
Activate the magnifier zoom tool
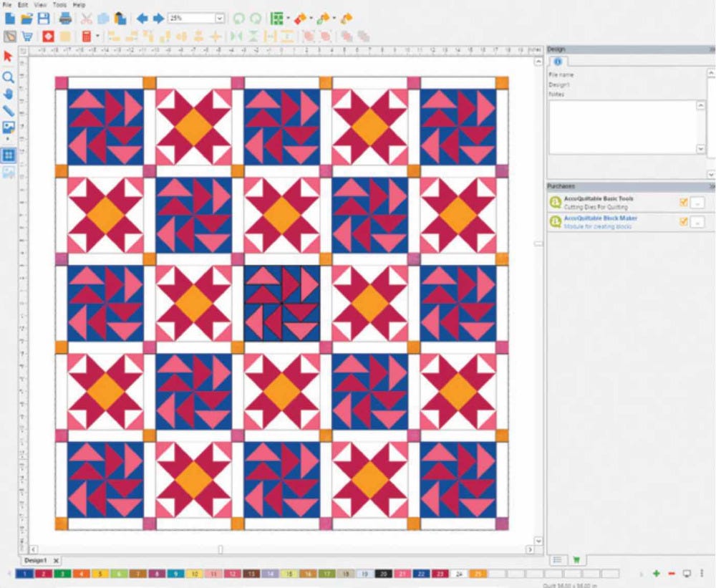pyautogui.click(x=9, y=77)
